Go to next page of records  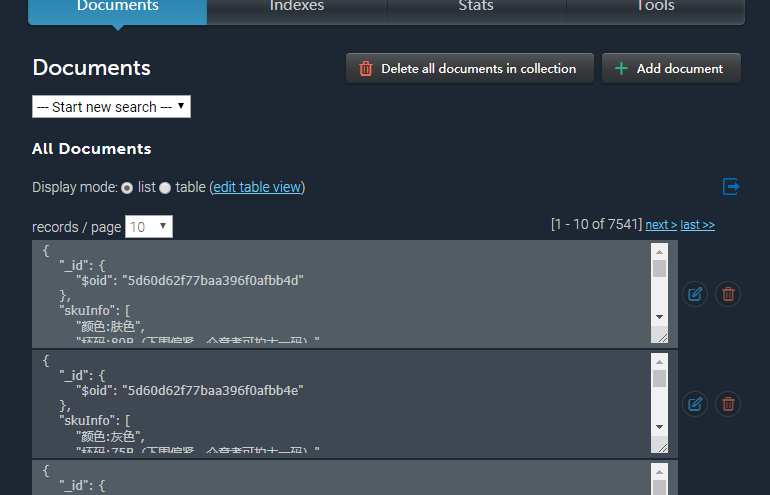pos(661,225)
